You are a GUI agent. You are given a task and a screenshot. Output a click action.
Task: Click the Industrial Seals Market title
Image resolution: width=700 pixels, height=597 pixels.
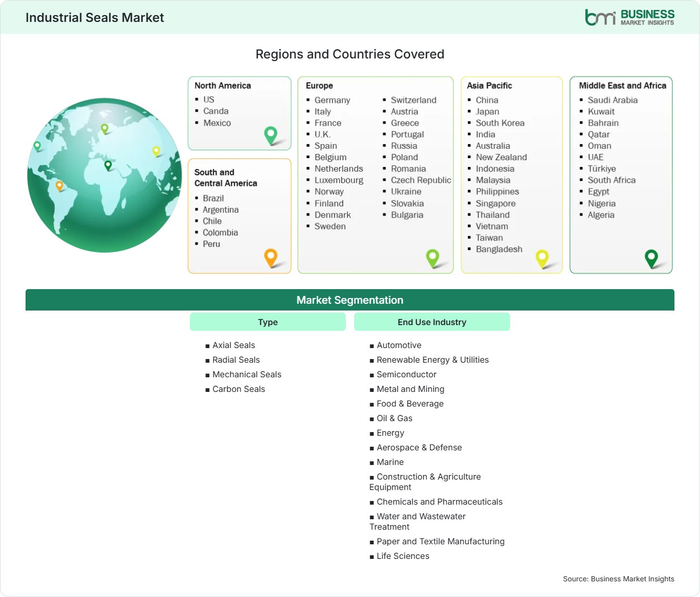tap(95, 18)
